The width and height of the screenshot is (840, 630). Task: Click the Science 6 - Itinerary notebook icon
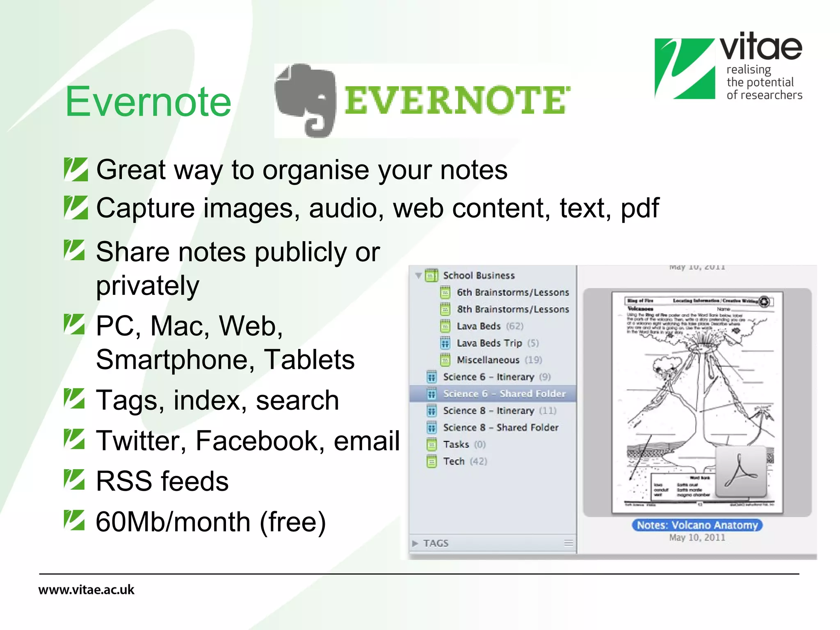tap(431, 377)
